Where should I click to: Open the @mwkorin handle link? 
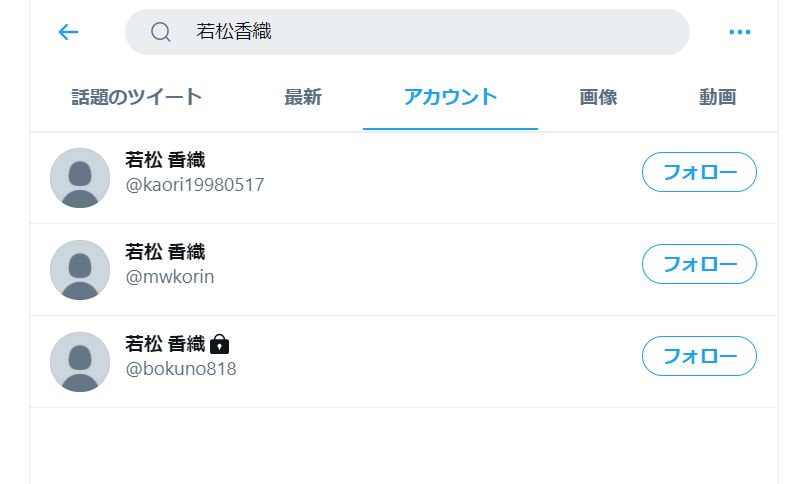pyautogui.click(x=170, y=277)
